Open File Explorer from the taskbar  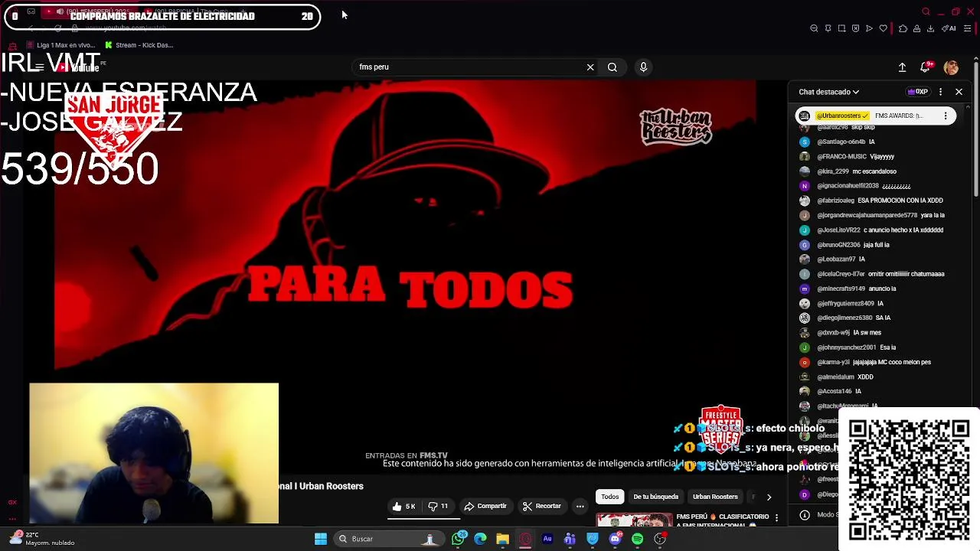click(502, 539)
